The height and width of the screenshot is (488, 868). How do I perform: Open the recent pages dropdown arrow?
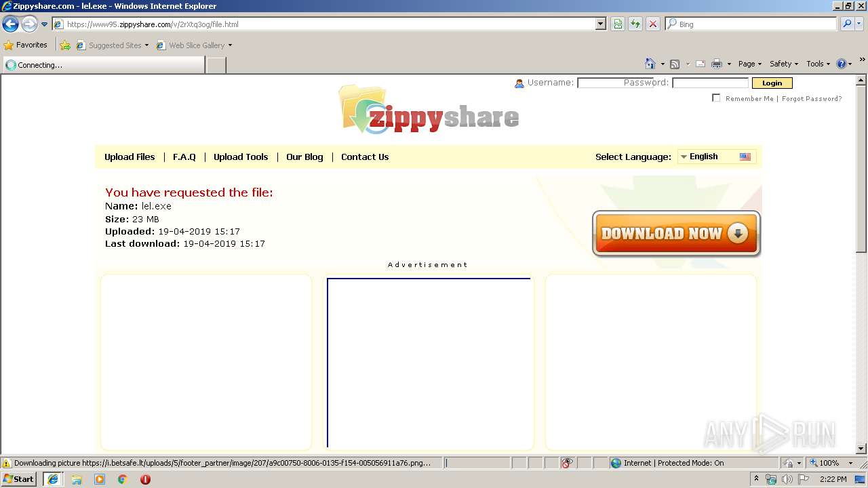[44, 24]
